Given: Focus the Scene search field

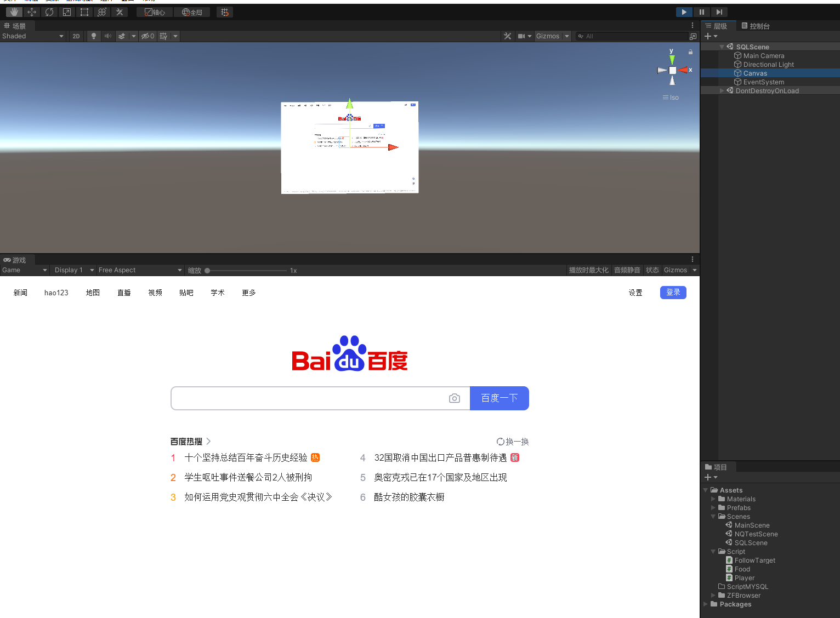Looking at the screenshot, I should 633,36.
